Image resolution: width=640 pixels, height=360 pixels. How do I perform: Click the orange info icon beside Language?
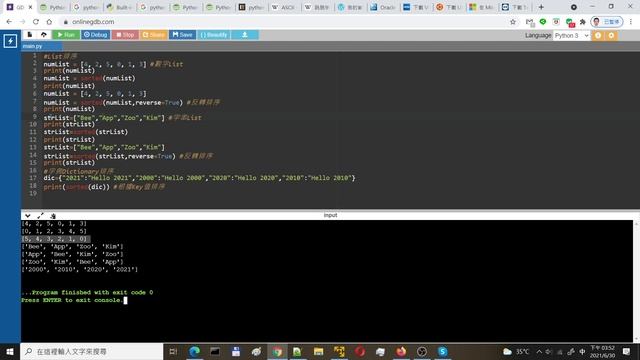[x=598, y=36]
